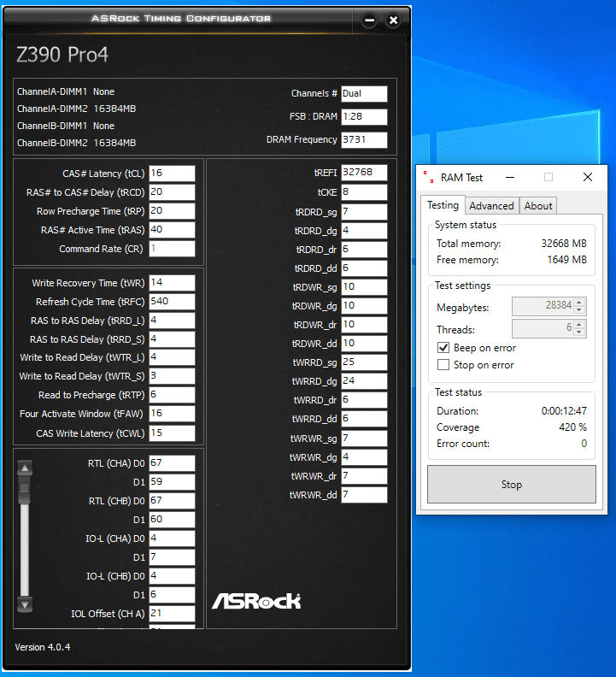
Task: Click the ChannelA-DIMM2 16384MB entry
Action: pyautogui.click(x=76, y=109)
